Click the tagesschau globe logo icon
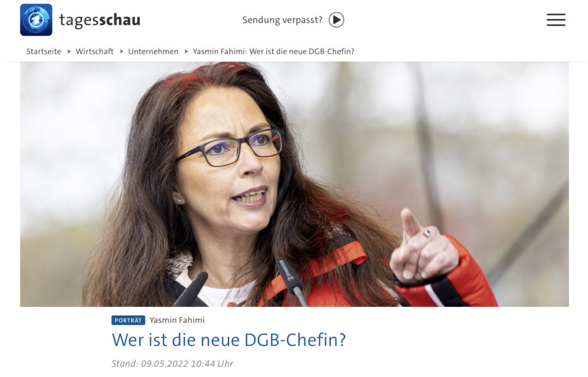This screenshot has width=588, height=377. [x=36, y=20]
